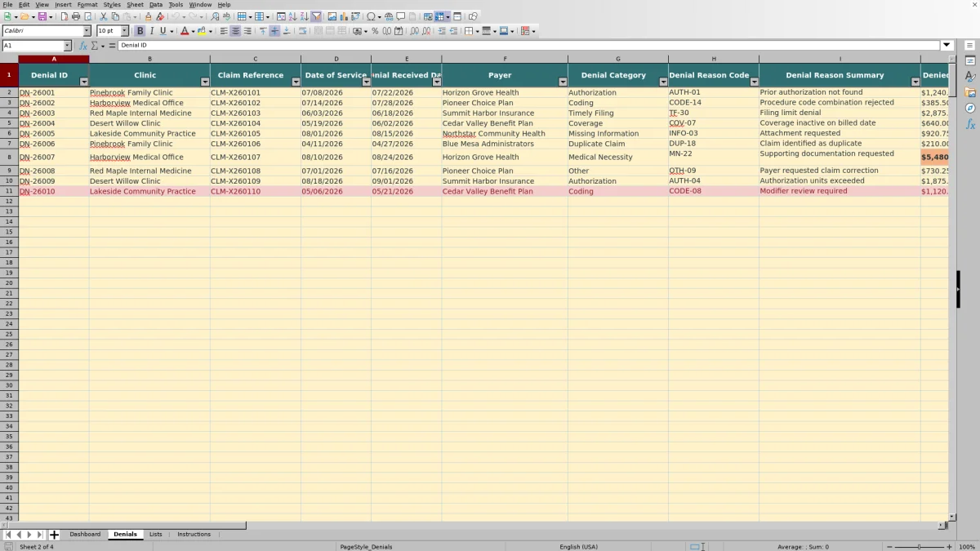Go to last sheet navigation arrow
The image size is (980, 551).
pyautogui.click(x=39, y=535)
